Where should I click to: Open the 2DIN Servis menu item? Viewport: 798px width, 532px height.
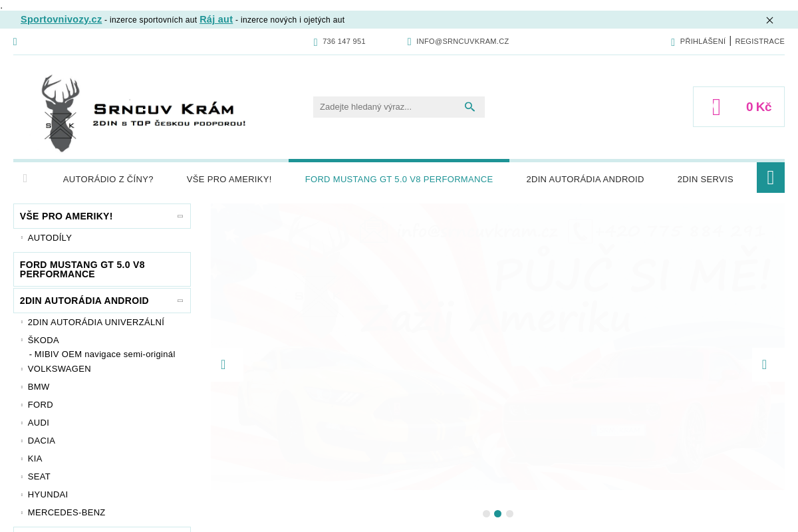705,180
